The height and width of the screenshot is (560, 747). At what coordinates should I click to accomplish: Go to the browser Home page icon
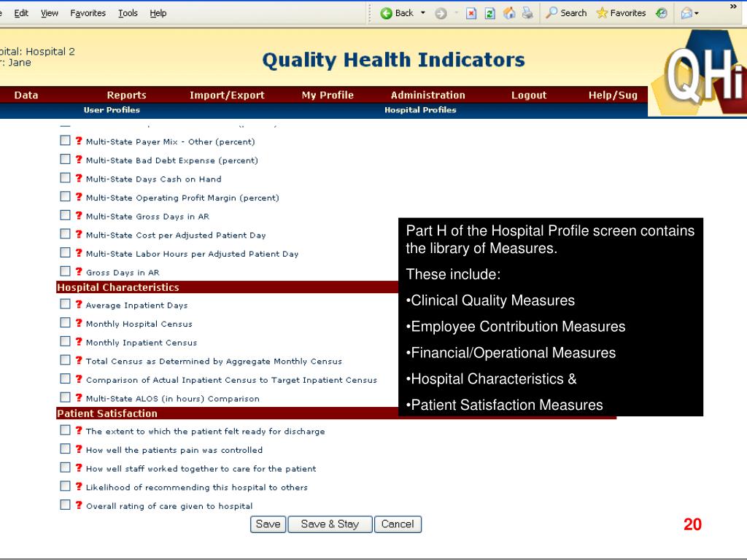point(509,13)
